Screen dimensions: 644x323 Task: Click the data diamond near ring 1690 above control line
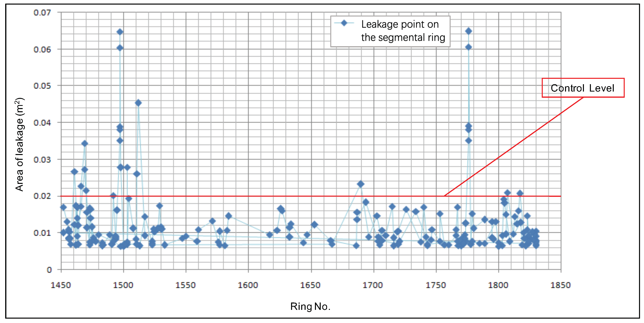[360, 184]
